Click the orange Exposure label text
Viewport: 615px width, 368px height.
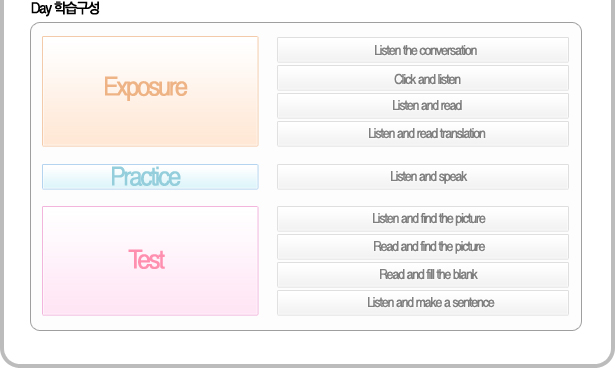[x=146, y=87]
